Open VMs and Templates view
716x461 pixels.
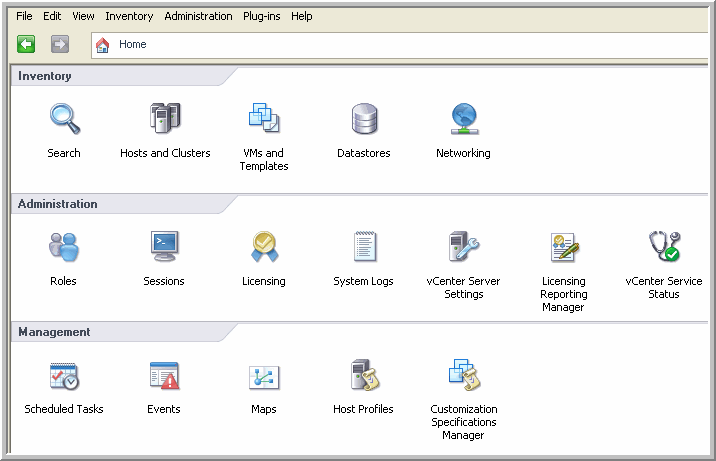pos(264,119)
